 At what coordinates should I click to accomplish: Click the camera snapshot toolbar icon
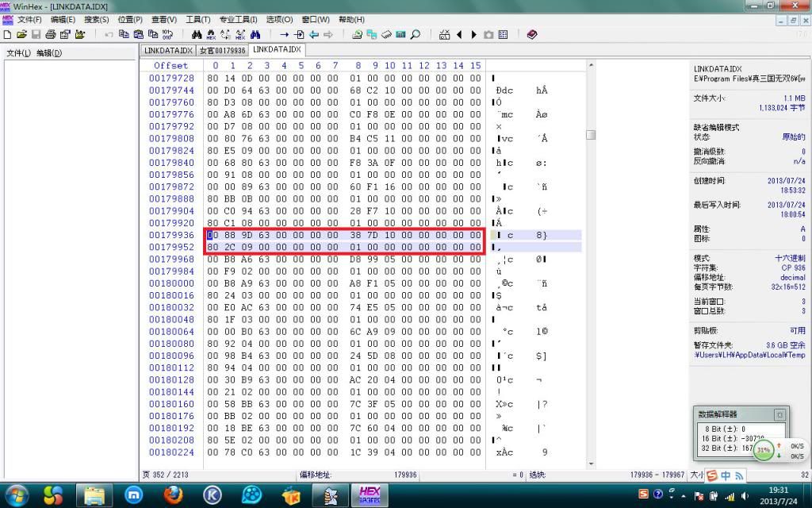pos(488,35)
